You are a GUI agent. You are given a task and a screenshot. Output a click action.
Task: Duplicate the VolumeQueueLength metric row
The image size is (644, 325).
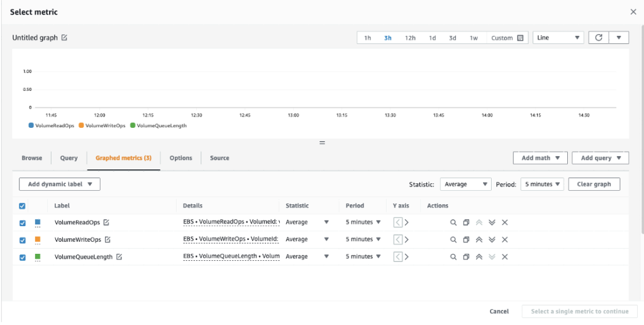coord(466,257)
